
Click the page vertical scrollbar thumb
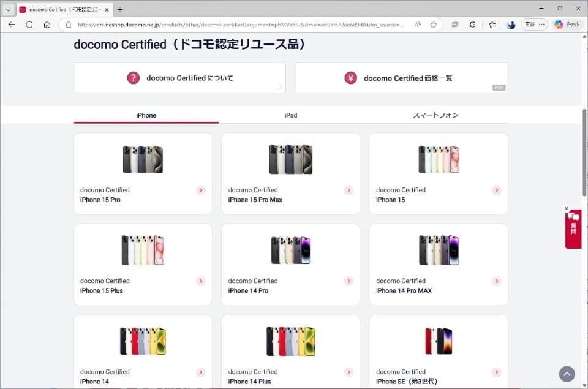tap(584, 153)
